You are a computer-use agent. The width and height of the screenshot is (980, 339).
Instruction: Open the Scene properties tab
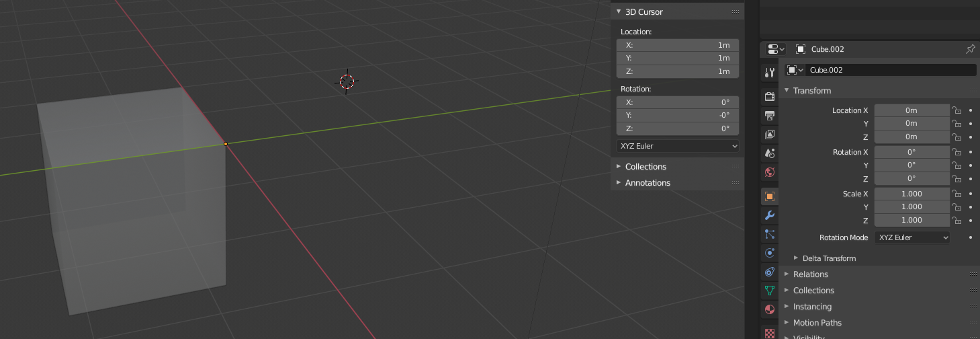point(770,153)
